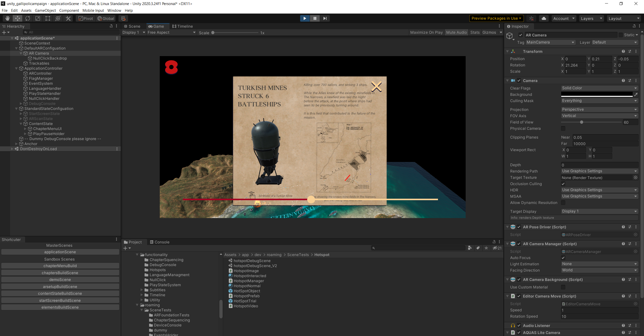Viewport: 644px width, 336px height.
Task: Open the Free Aspect resolution dropdown
Action: 171,32
